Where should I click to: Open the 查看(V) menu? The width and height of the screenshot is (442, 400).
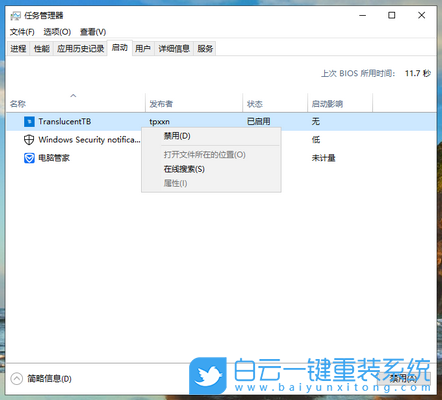click(x=93, y=32)
